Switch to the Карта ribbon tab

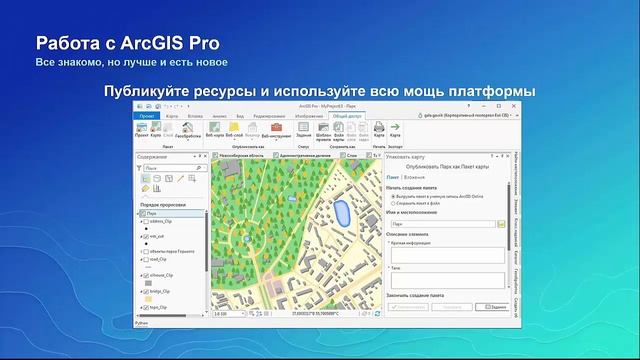tap(172, 116)
